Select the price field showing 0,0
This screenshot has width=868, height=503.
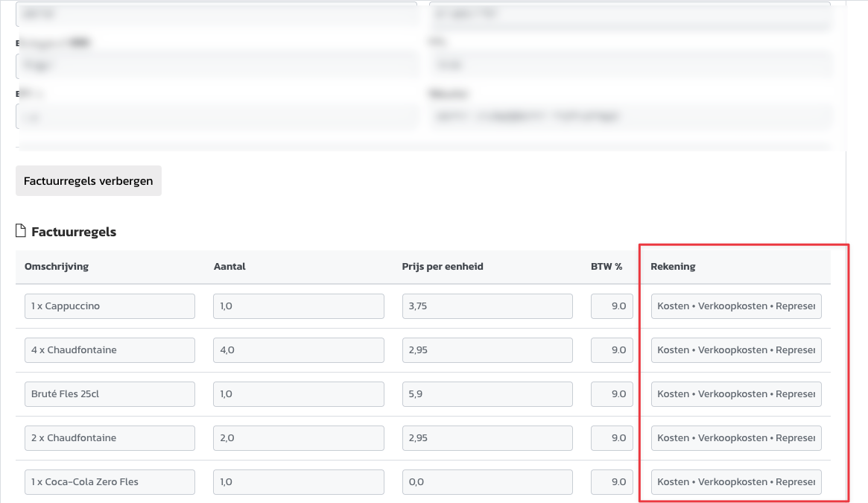[x=487, y=482]
